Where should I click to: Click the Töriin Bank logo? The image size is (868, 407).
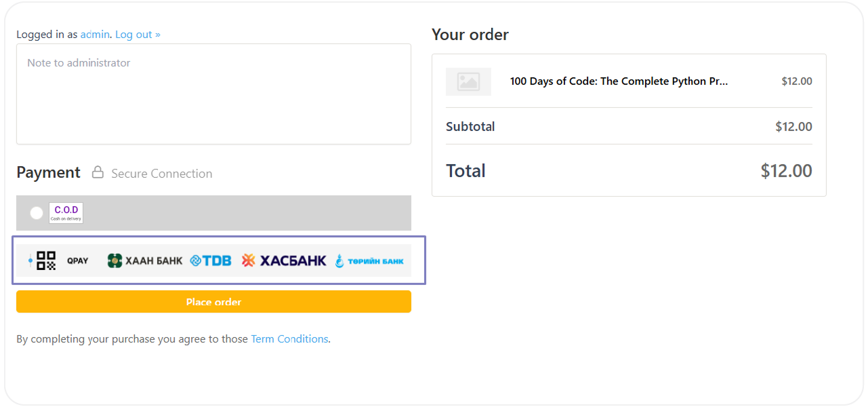tap(369, 261)
